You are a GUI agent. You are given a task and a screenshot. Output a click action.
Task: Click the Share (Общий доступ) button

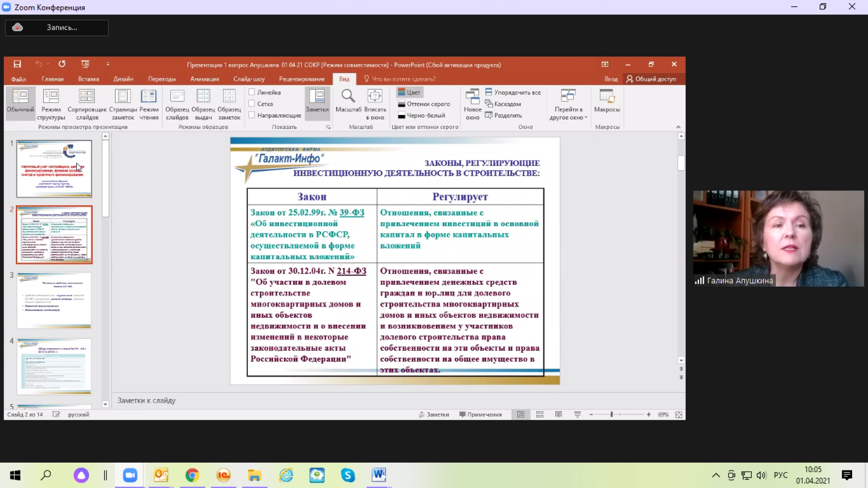[x=651, y=79]
